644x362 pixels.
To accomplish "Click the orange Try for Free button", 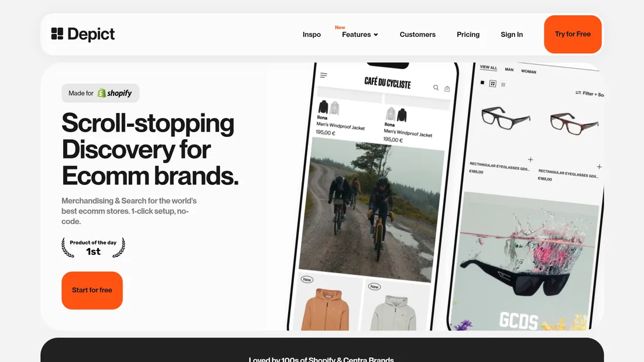I will 573,34.
